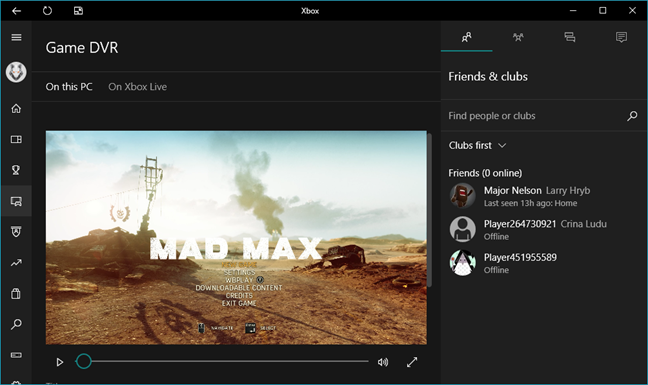Minimize the Xbox window

pyautogui.click(x=573, y=11)
